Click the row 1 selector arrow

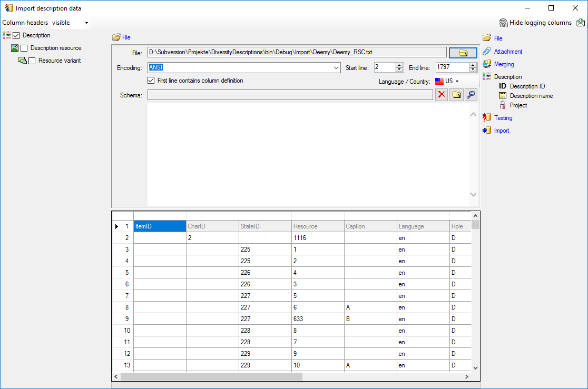click(116, 226)
